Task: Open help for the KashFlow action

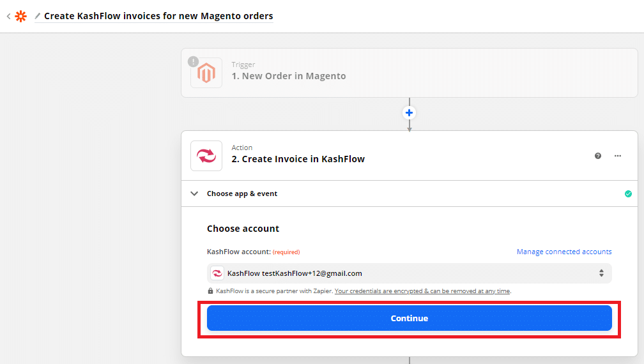Action: click(598, 156)
